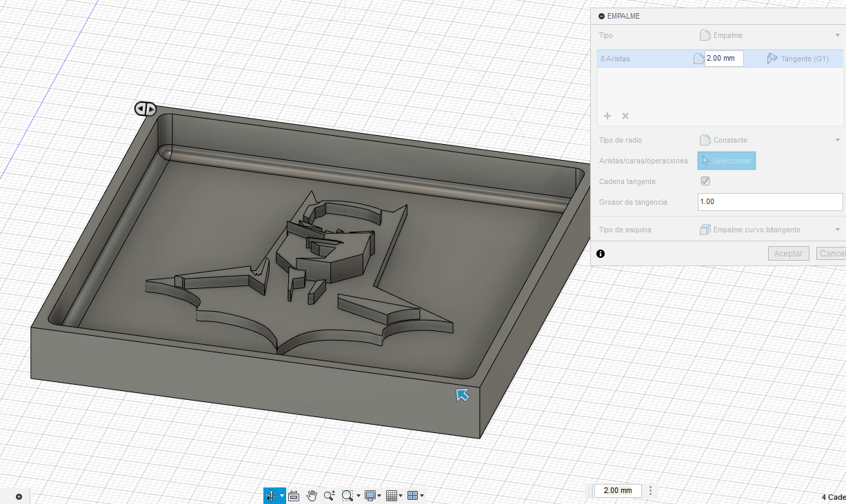Confirm fillet with Aceptar button
The height and width of the screenshot is (504, 846).
[789, 254]
